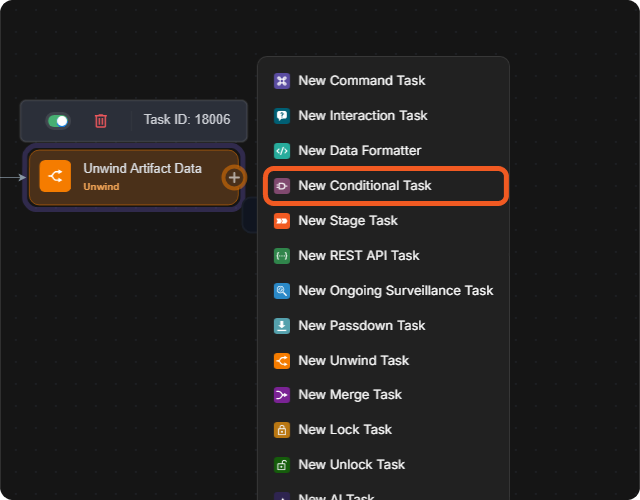Click the Ongoing Surveillance magnifier icon
Image resolution: width=640 pixels, height=500 pixels.
click(x=282, y=291)
